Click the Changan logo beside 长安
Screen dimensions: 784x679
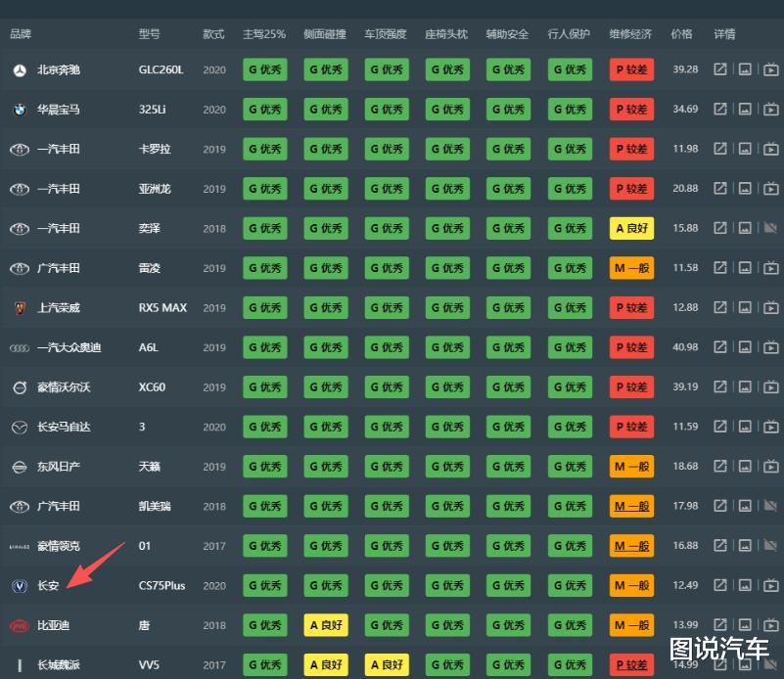(20, 586)
